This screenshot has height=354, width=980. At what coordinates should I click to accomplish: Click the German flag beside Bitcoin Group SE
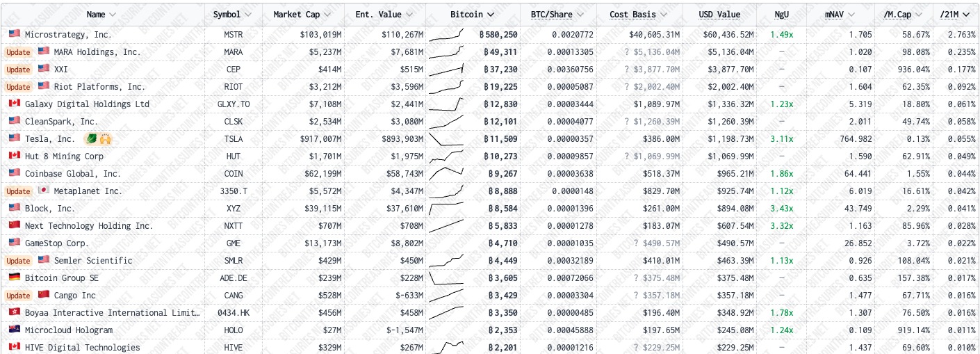coord(15,277)
